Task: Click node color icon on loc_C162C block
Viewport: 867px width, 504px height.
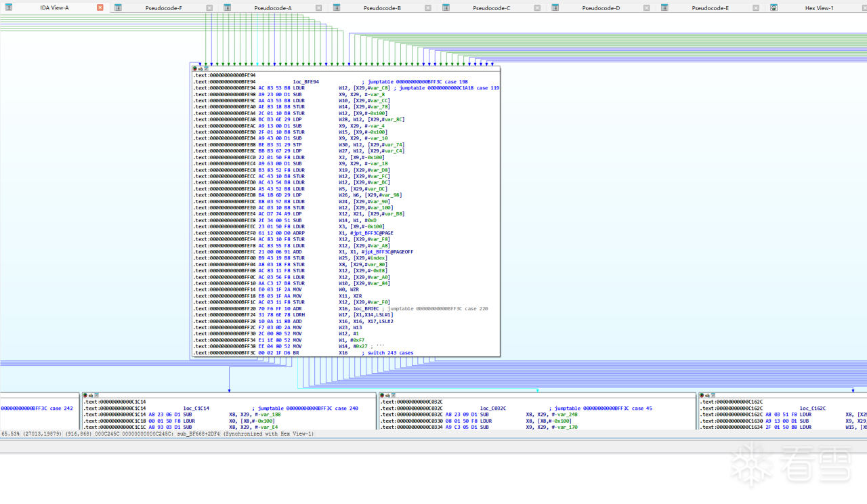Action: point(703,395)
